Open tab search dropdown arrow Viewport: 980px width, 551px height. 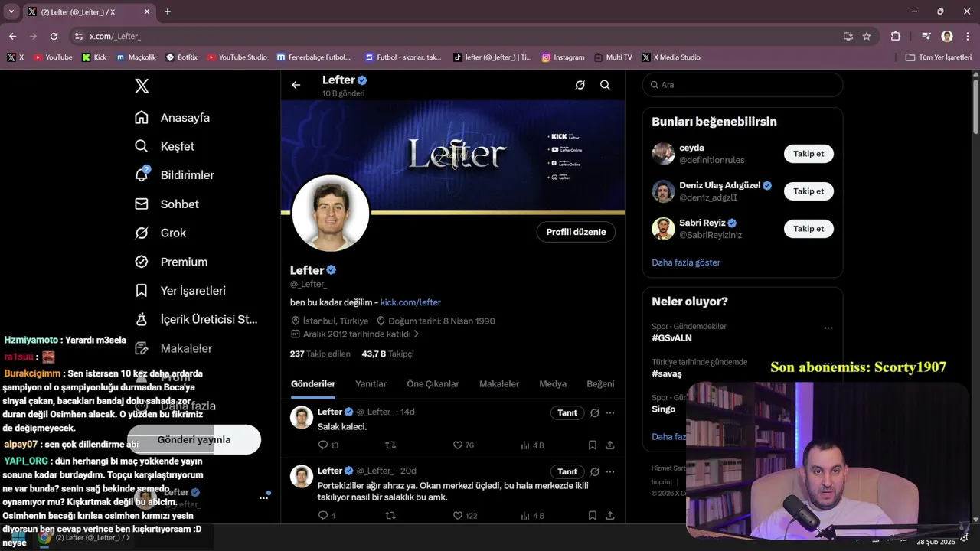[11, 11]
